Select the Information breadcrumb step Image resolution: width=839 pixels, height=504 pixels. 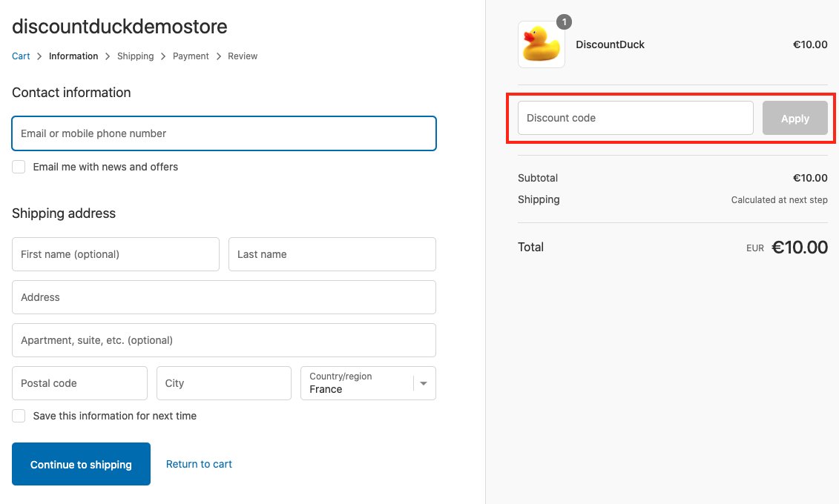[73, 56]
